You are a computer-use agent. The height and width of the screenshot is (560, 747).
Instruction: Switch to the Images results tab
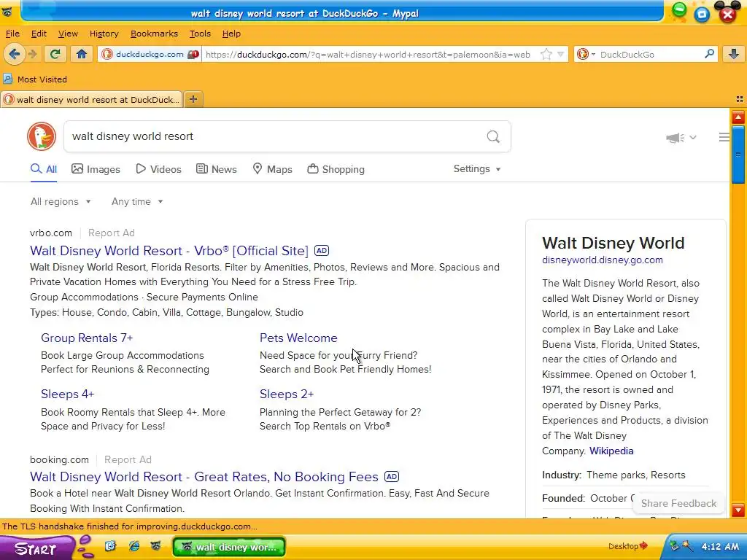(96, 169)
